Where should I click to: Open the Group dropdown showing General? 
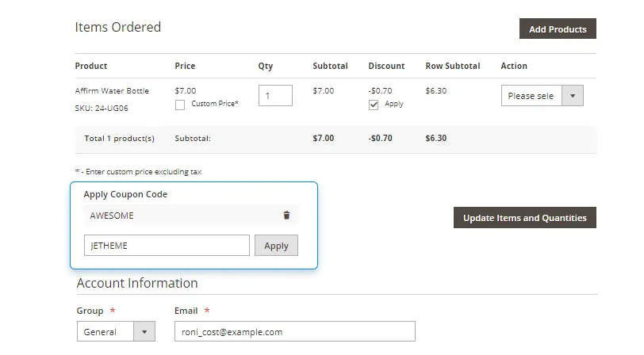116,331
